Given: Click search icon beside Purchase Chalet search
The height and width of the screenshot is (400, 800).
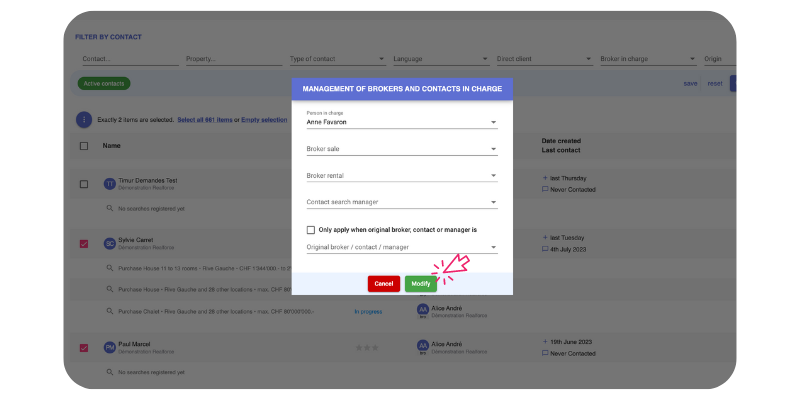Looking at the screenshot, I should pyautogui.click(x=110, y=311).
